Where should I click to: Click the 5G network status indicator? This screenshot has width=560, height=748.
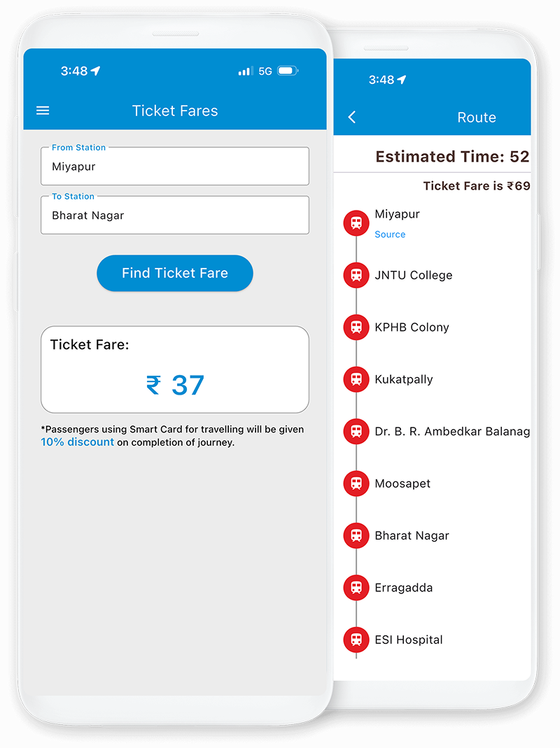click(x=265, y=71)
